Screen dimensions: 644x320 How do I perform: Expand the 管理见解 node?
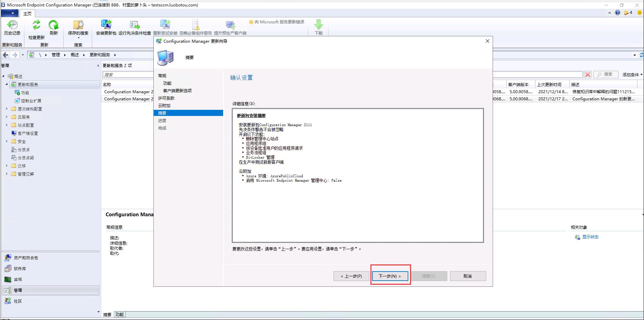(7, 174)
